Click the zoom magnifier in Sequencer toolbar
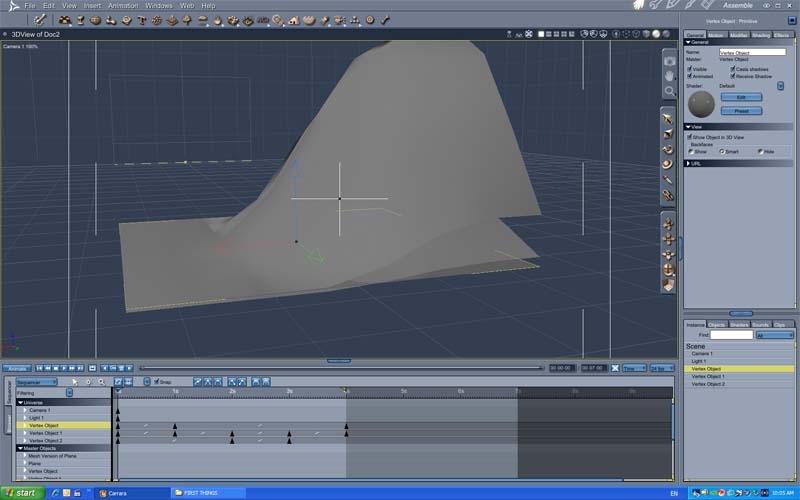Image resolution: width=800 pixels, height=500 pixels. (x=101, y=381)
